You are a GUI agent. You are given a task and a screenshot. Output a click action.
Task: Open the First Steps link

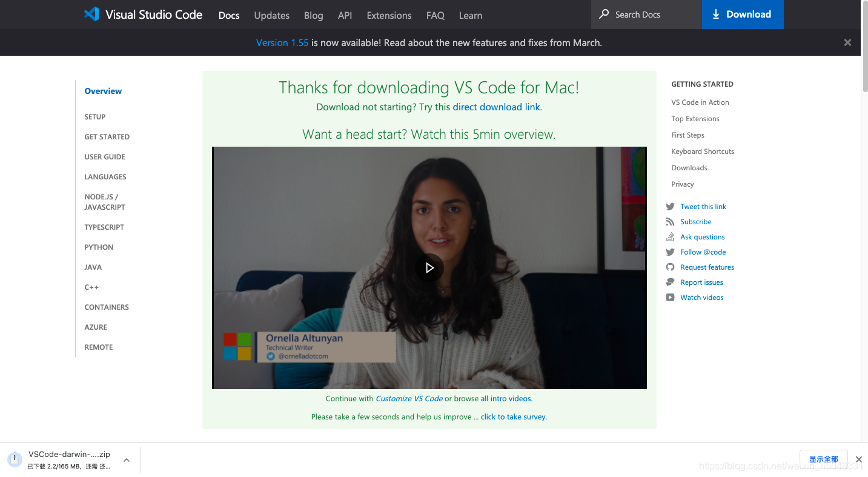point(687,135)
